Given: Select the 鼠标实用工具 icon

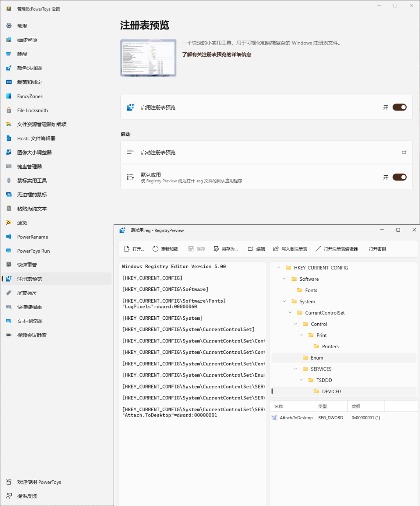Looking at the screenshot, I should (9, 180).
